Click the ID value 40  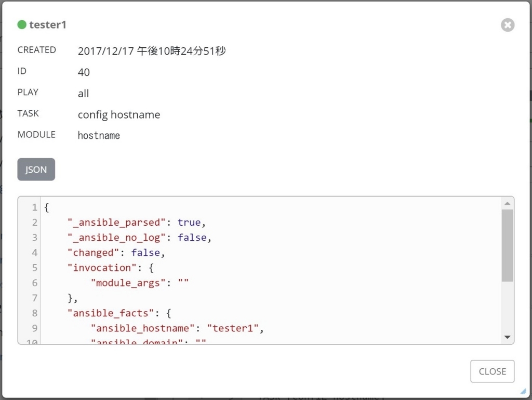[84, 72]
